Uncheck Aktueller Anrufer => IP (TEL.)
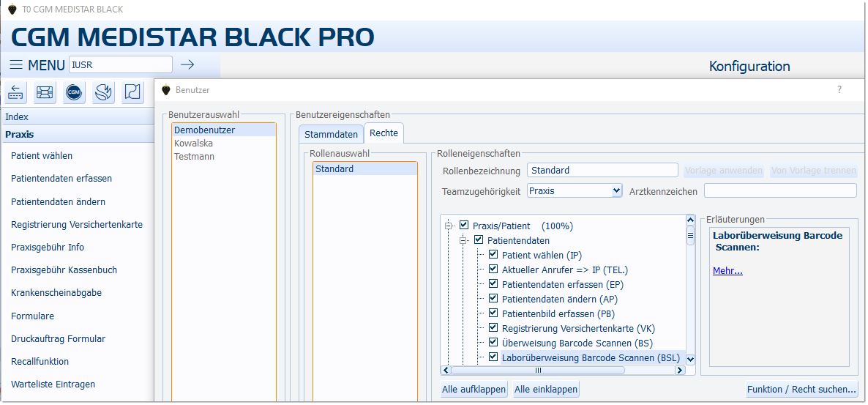The height and width of the screenshot is (405, 868). click(493, 270)
